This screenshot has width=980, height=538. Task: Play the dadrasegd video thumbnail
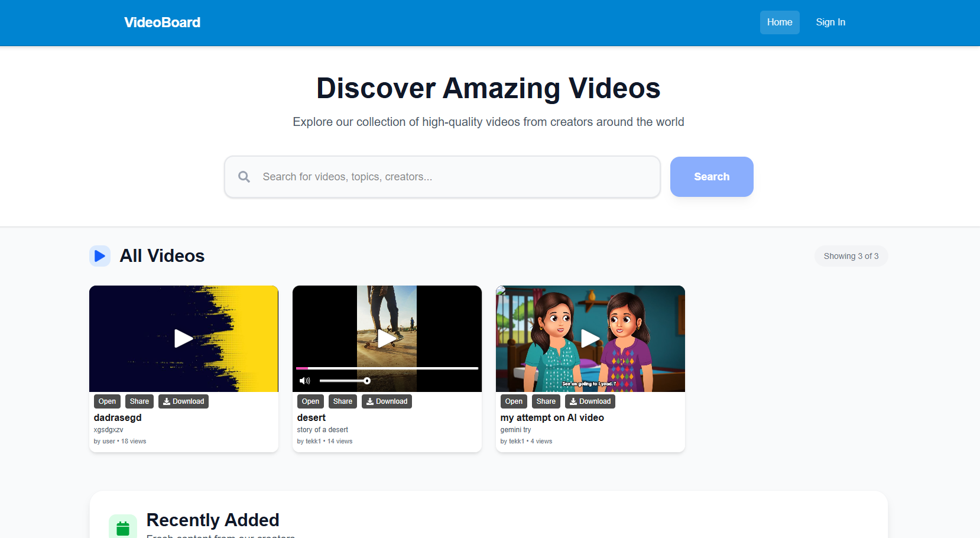(183, 338)
